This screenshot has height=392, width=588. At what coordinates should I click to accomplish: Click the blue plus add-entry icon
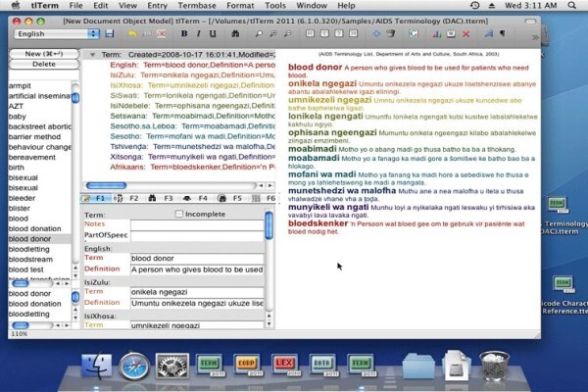coord(376,33)
